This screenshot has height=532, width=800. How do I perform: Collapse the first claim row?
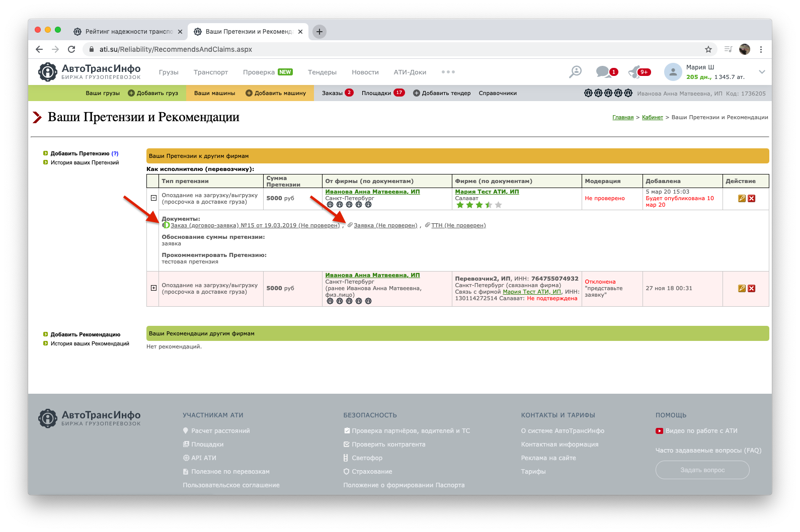tap(153, 198)
